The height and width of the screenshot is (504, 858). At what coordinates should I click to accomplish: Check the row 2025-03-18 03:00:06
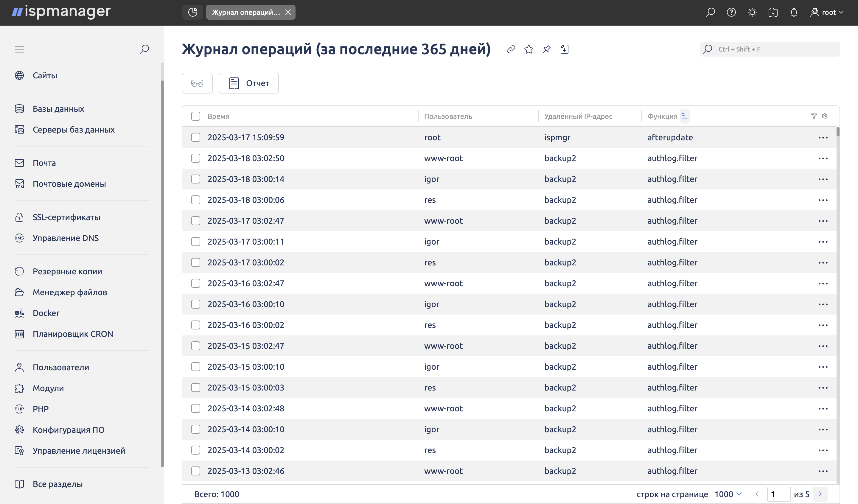click(x=196, y=200)
